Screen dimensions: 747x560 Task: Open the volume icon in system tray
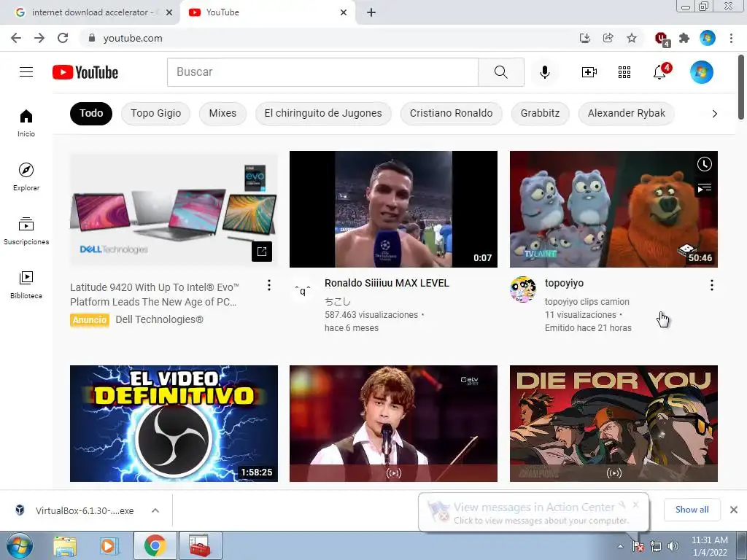click(x=673, y=547)
